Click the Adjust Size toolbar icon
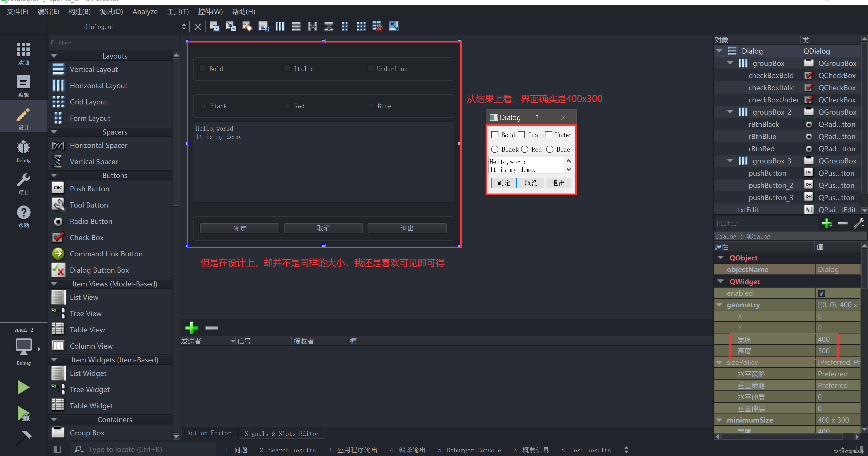868x456 pixels. coord(394,26)
